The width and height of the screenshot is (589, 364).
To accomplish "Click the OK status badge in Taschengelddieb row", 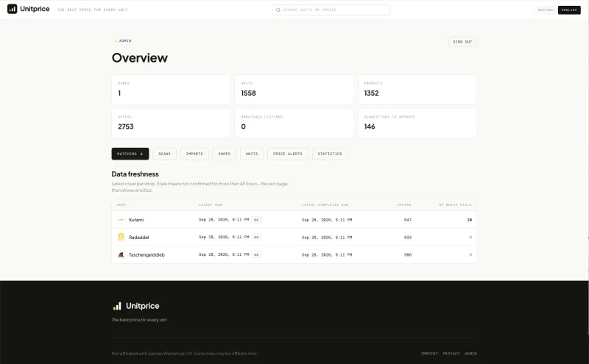I will click(x=256, y=254).
